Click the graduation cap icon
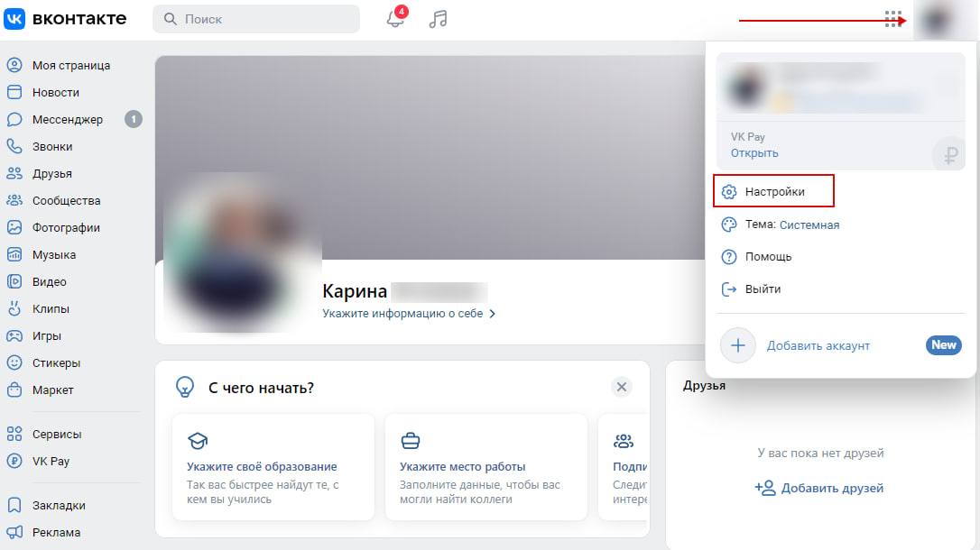This screenshot has height=550, width=980. click(x=198, y=441)
